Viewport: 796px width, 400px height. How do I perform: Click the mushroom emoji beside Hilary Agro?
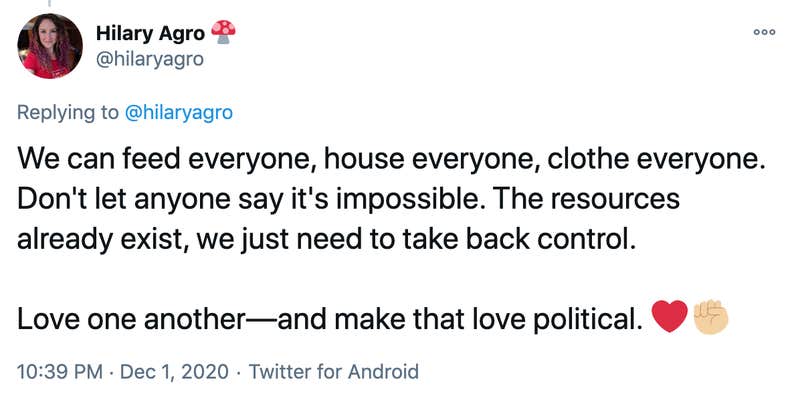pyautogui.click(x=223, y=32)
